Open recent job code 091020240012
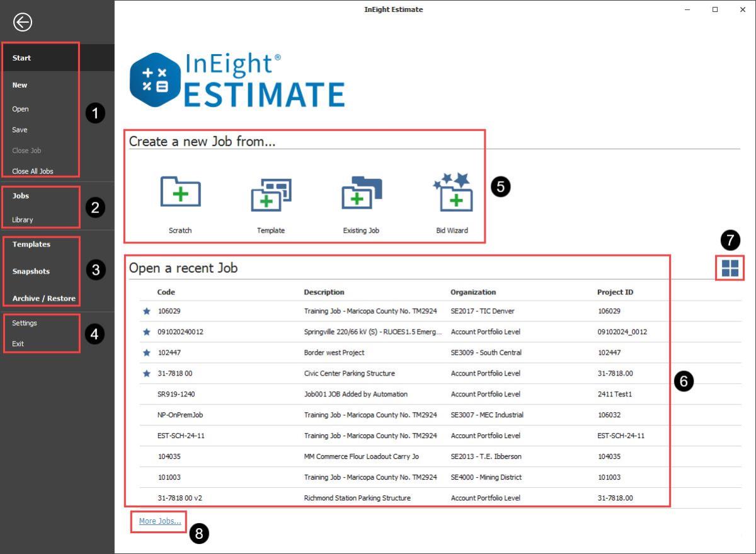 (180, 332)
